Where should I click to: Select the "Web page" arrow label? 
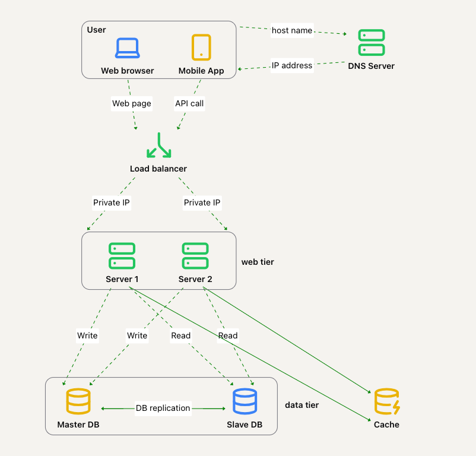pos(132,103)
